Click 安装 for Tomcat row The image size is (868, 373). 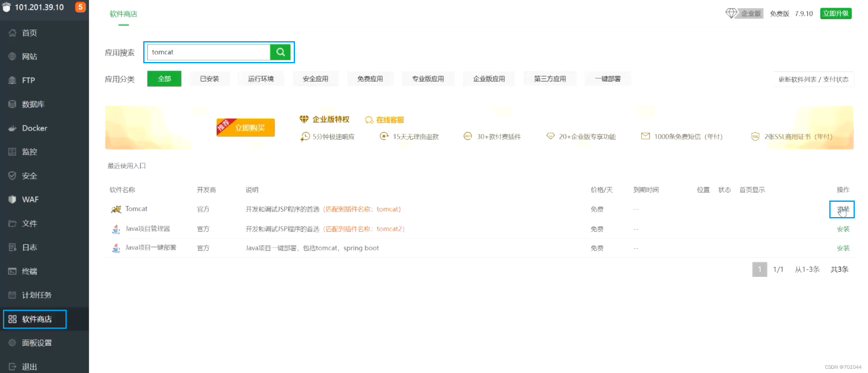tap(843, 209)
